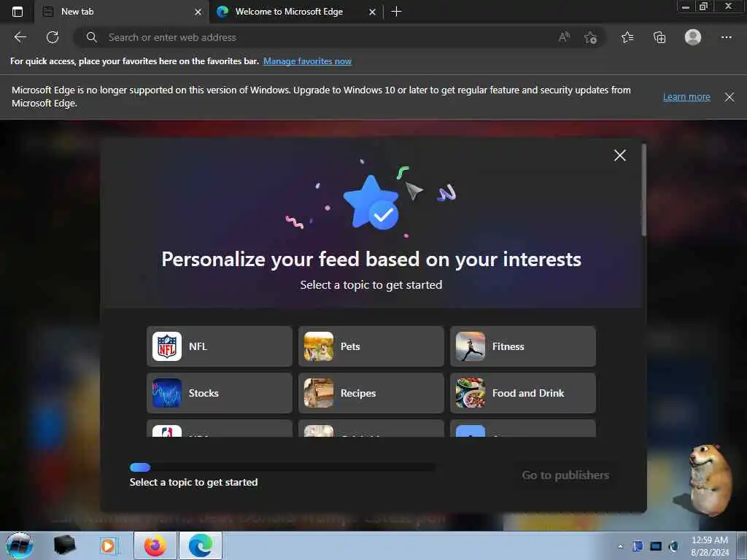This screenshot has width=747, height=560.
Task: Click the Food and Drink picture thumbnail
Action: coord(471,393)
